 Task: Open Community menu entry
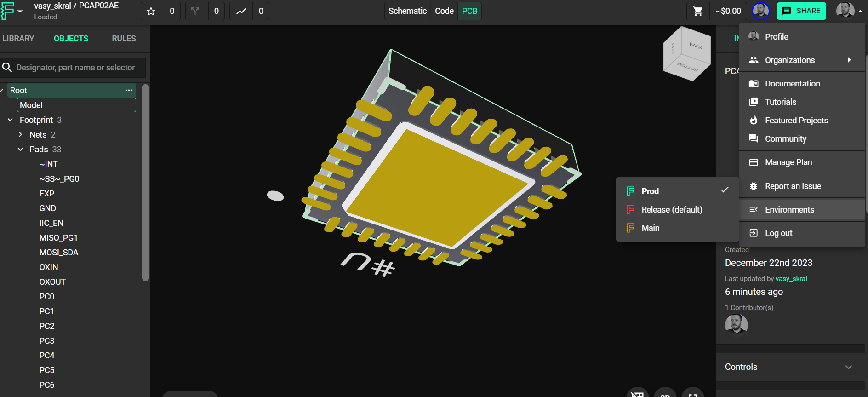click(x=802, y=139)
